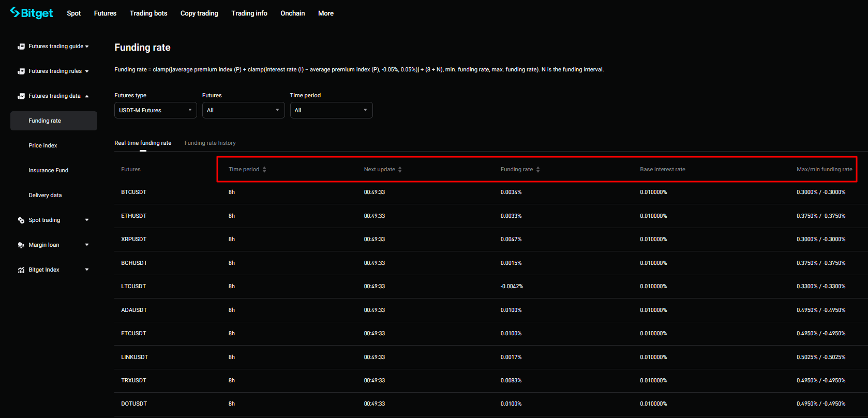Open Onchain menu item
The image size is (868, 418).
(293, 13)
